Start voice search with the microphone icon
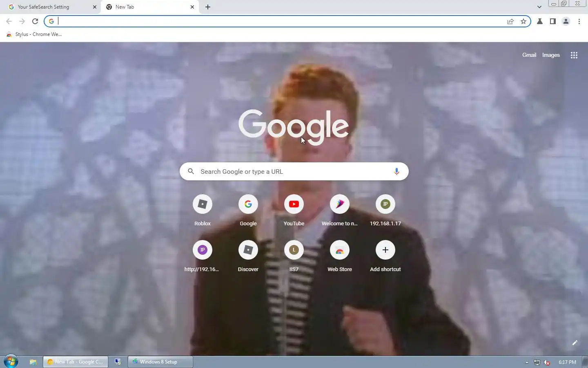This screenshot has height=368, width=588. coord(396,171)
